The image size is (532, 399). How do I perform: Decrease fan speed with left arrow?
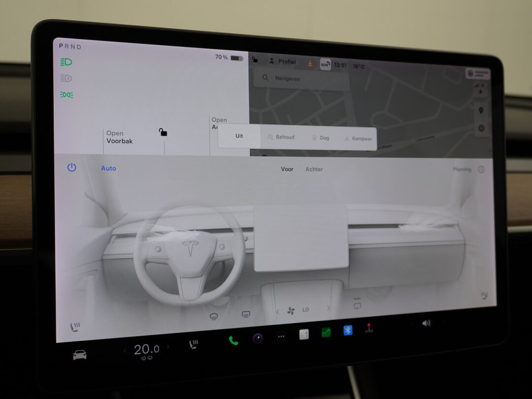[277, 312]
